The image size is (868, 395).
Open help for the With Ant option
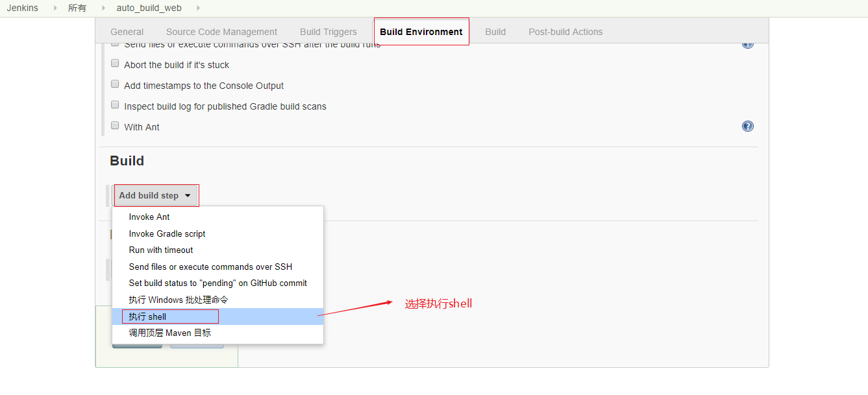point(748,126)
